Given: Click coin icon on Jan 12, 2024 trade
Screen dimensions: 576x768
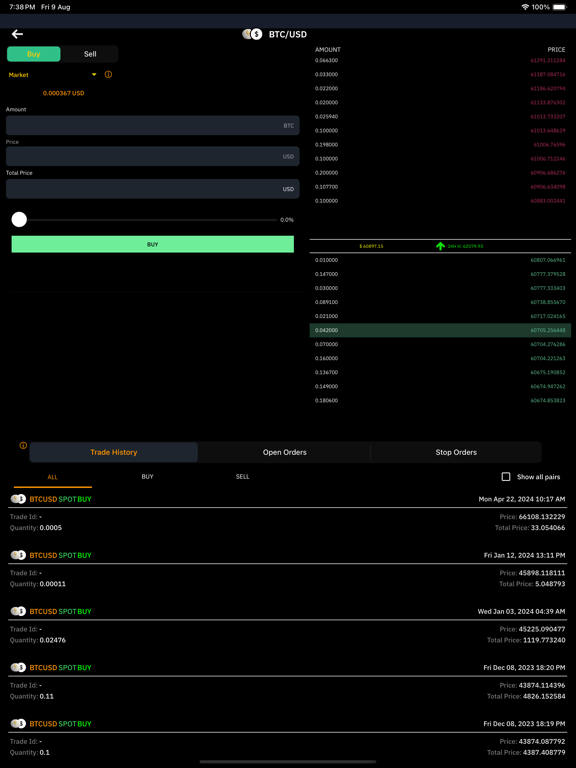Looking at the screenshot, I should point(18,555).
